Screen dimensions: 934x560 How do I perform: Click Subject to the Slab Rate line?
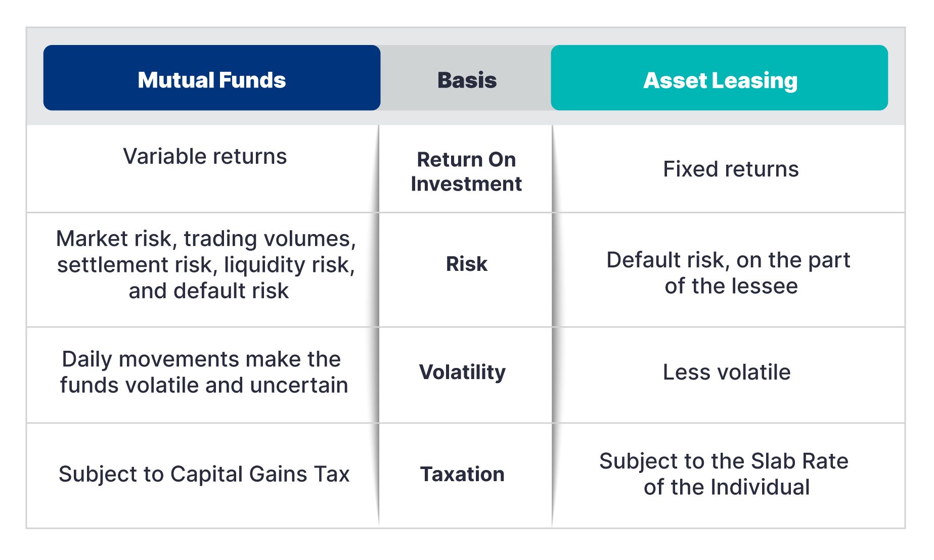tap(724, 461)
